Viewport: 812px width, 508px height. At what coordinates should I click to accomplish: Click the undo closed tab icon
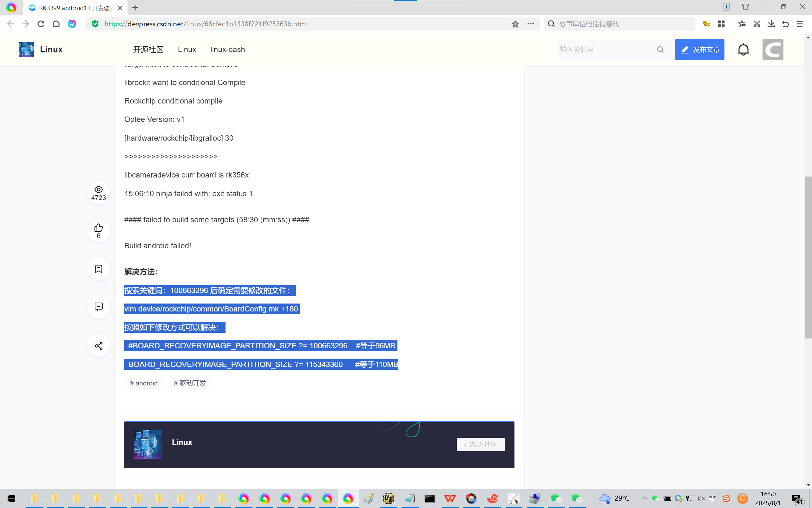[x=785, y=24]
